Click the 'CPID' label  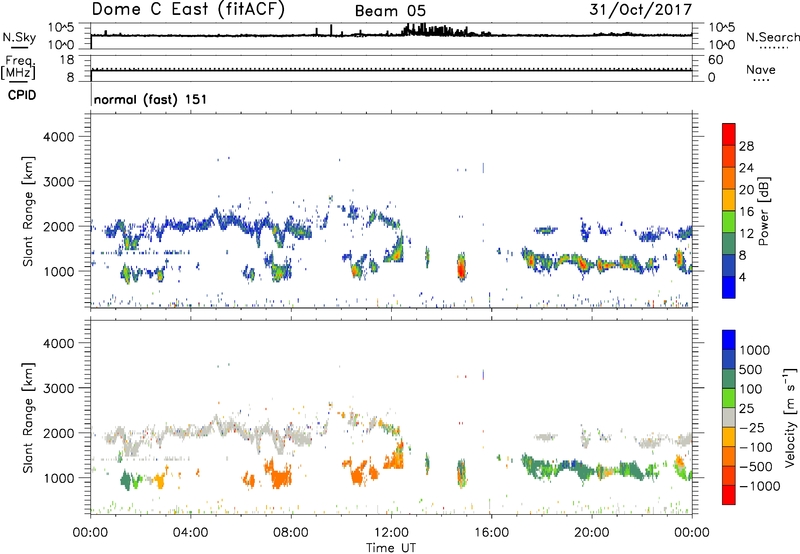22,95
